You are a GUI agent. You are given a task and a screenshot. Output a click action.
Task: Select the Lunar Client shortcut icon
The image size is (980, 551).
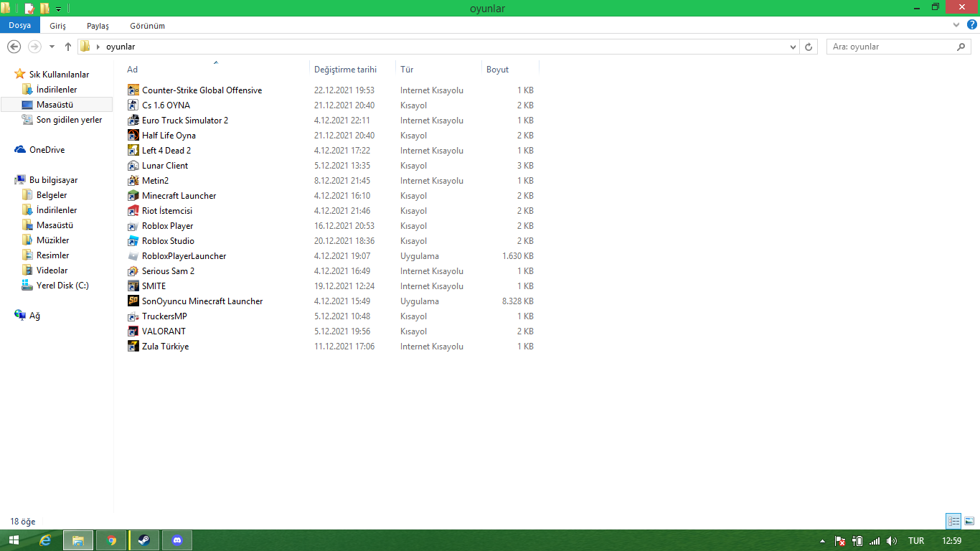133,166
